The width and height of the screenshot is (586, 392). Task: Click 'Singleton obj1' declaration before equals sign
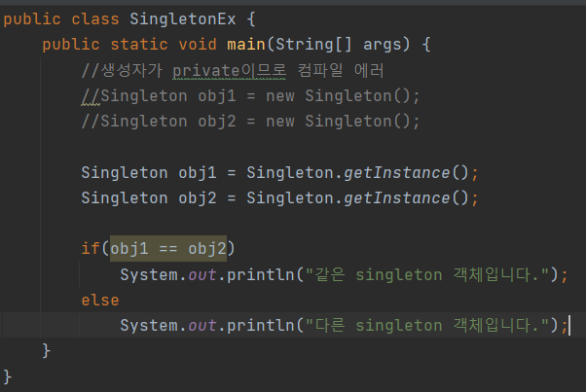[x=149, y=173]
